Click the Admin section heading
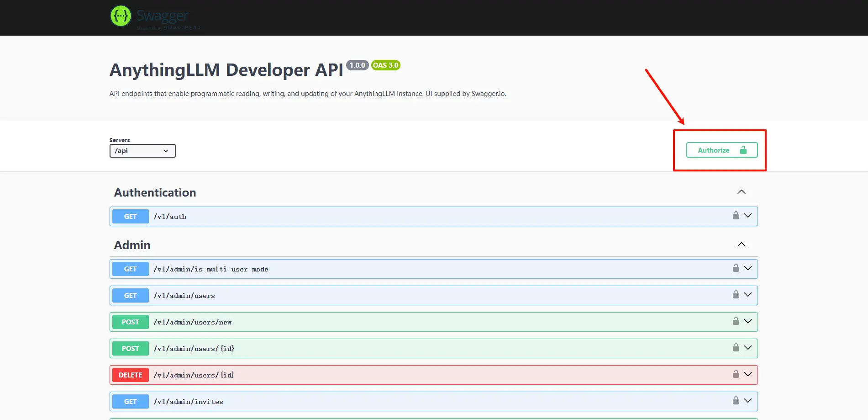This screenshot has height=420, width=868. click(x=132, y=245)
